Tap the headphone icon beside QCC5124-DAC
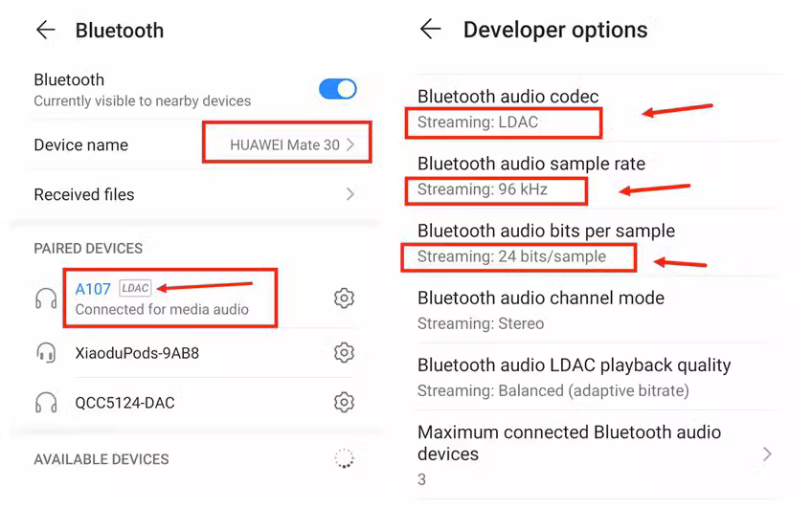Viewport: 812px width, 509px height. coord(46,403)
